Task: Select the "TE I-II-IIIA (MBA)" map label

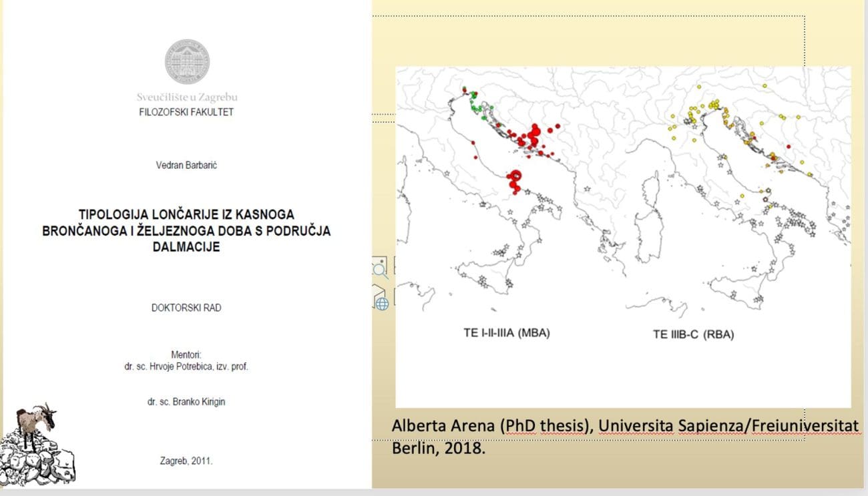Action: click(x=507, y=332)
